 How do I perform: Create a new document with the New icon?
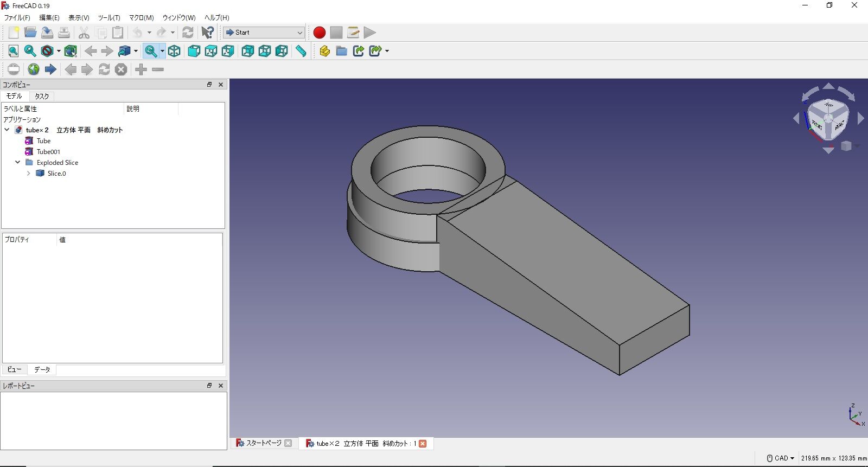point(14,33)
